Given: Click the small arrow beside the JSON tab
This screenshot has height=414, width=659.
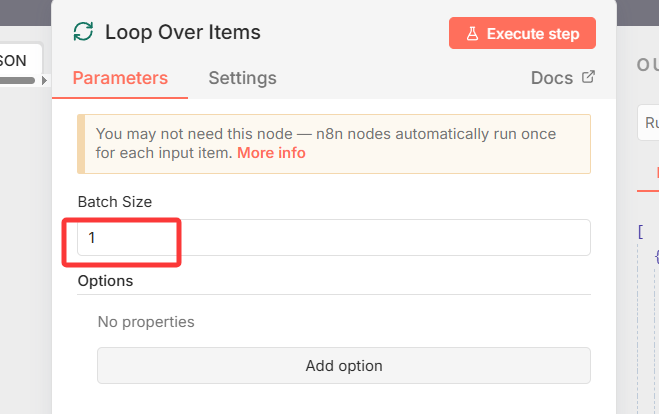Looking at the screenshot, I should (x=44, y=79).
